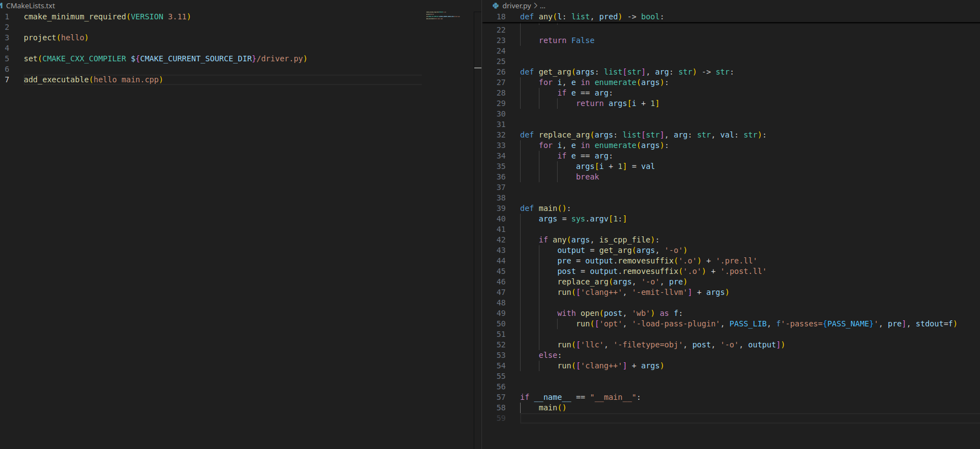The height and width of the screenshot is (449, 980).
Task: Open the driver.py breadcrumb item
Action: click(516, 6)
